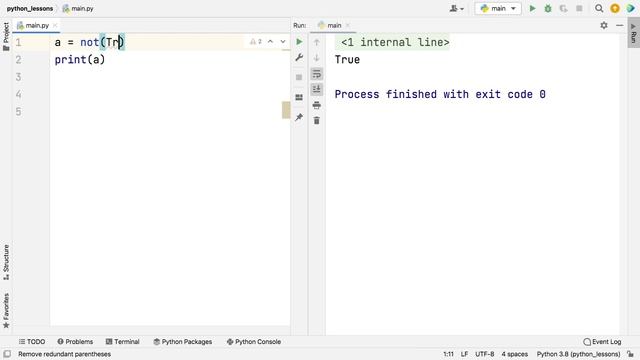The width and height of the screenshot is (640, 360).
Task: Click the top toolbar stop button
Action: click(579, 8)
